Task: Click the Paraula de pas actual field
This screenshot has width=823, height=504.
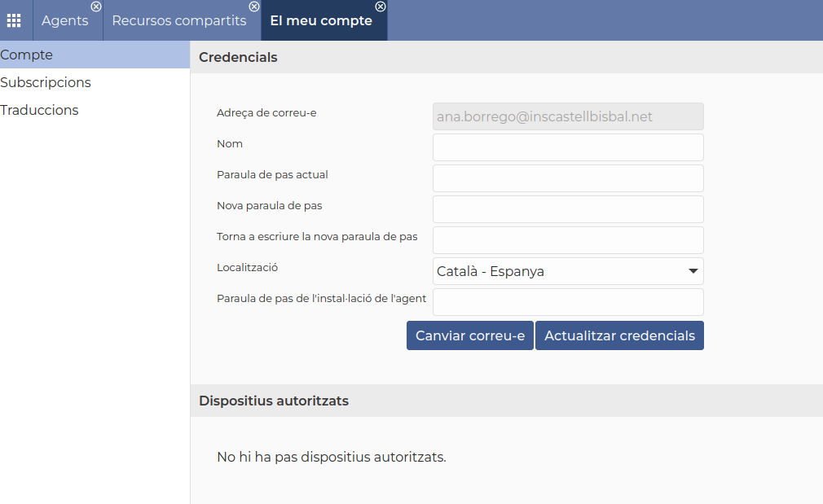Action: coord(568,178)
